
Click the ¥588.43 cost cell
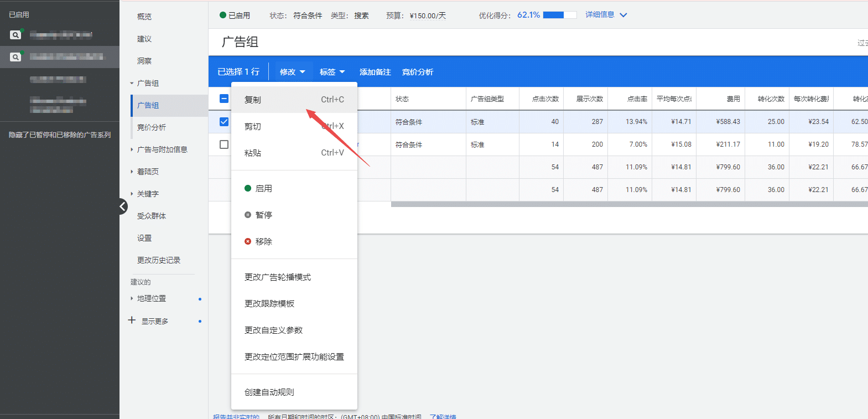click(728, 122)
